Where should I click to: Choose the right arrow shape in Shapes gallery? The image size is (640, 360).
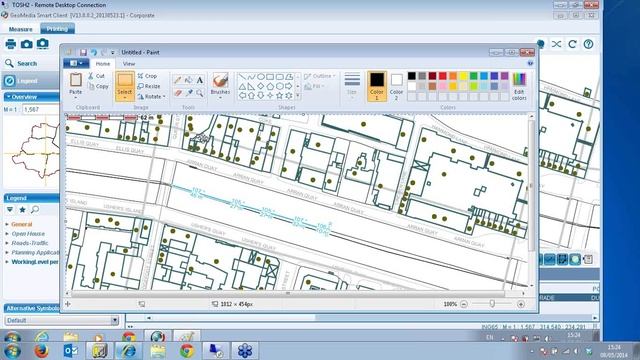pos(289,86)
